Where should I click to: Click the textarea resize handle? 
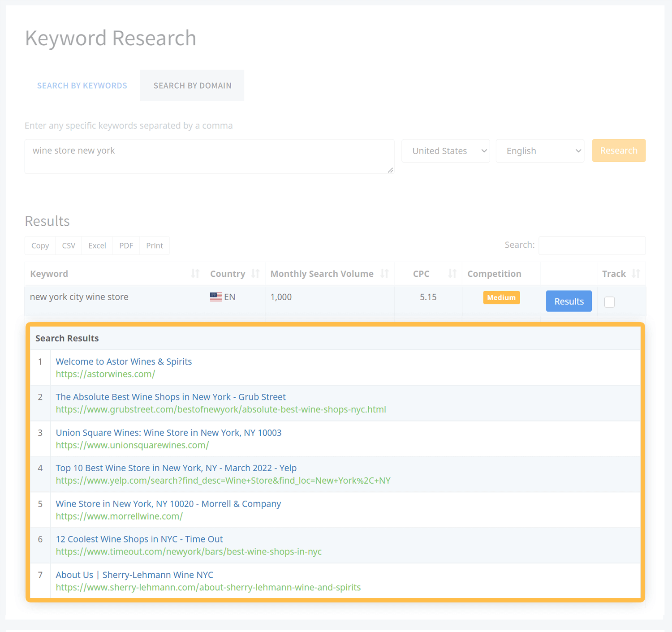(390, 170)
